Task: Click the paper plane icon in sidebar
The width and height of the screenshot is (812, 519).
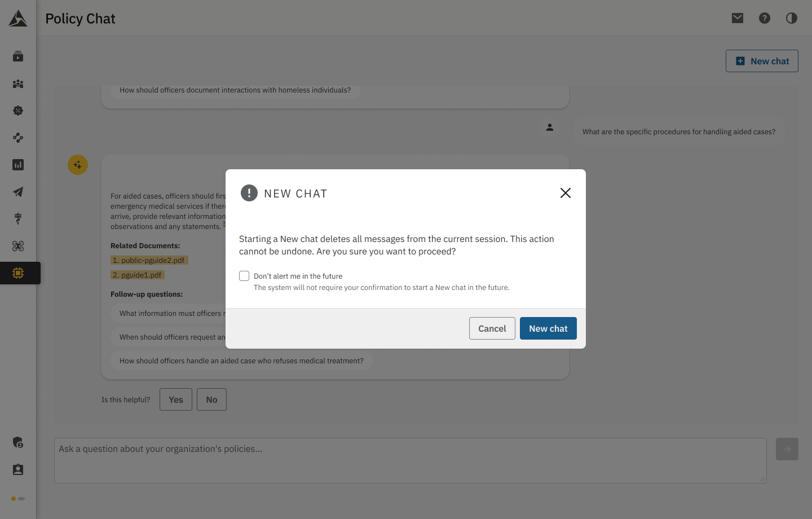Action: coord(18,192)
